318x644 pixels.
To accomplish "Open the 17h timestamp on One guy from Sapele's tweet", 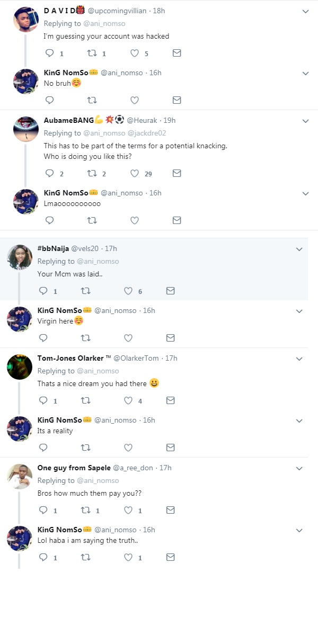I will 165,468.
